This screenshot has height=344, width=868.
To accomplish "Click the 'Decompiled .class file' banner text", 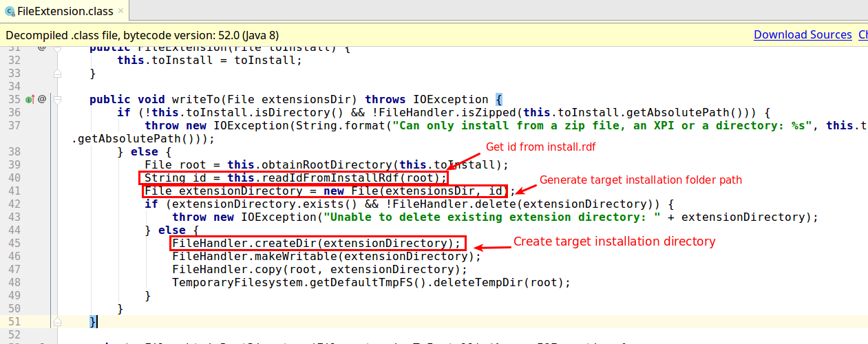I will (x=142, y=34).
